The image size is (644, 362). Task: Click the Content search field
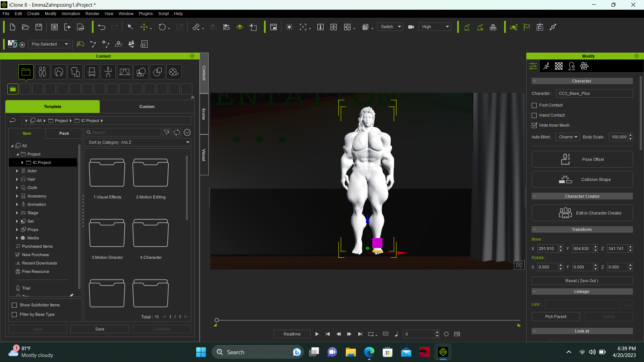point(122,132)
